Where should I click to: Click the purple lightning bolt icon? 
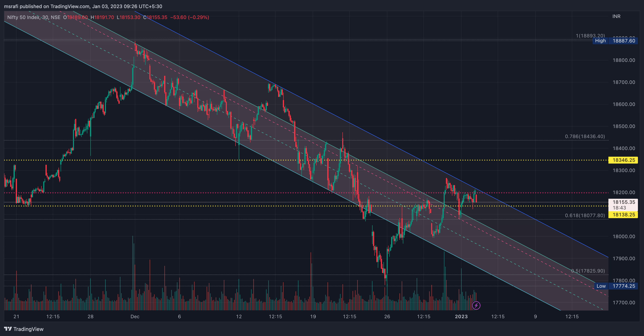coord(476,305)
